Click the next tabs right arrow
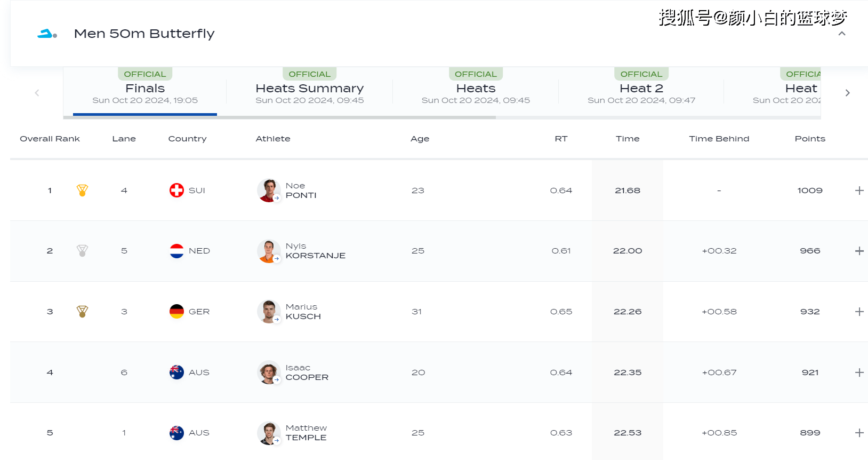 coord(848,93)
